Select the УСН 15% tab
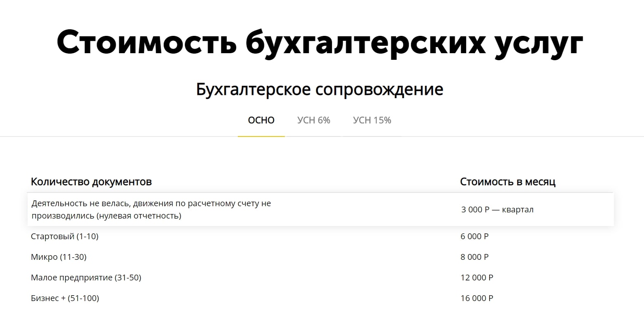Screen dimensions: 644x327 [372, 120]
